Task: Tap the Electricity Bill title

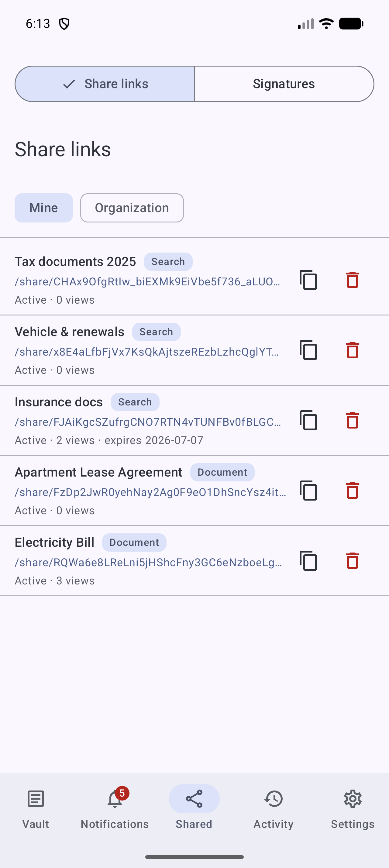Action: [55, 542]
